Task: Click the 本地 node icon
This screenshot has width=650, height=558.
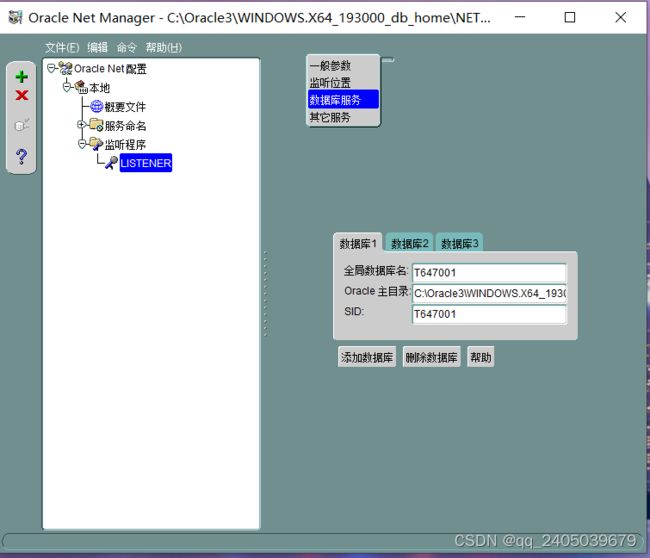Action: coord(81,87)
